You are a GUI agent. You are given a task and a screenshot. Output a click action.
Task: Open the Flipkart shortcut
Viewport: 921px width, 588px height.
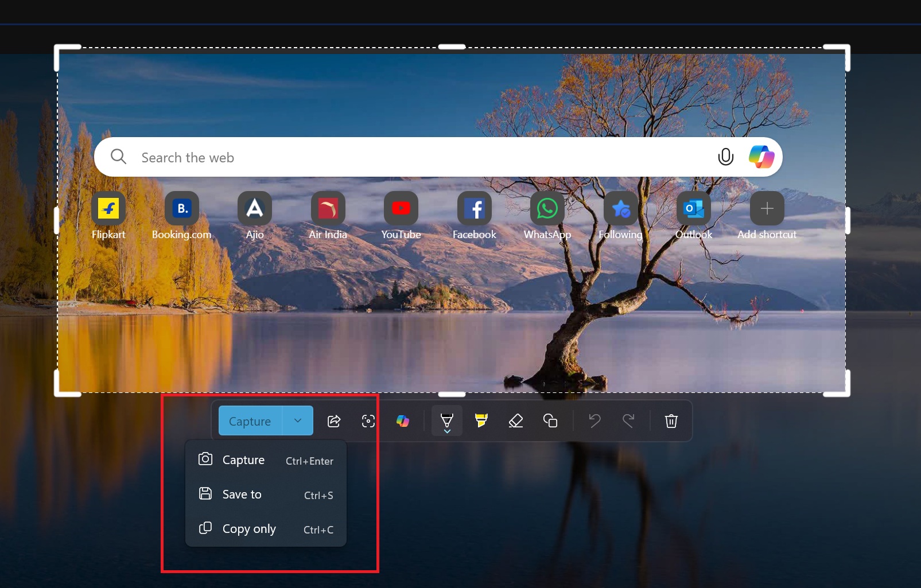108,216
